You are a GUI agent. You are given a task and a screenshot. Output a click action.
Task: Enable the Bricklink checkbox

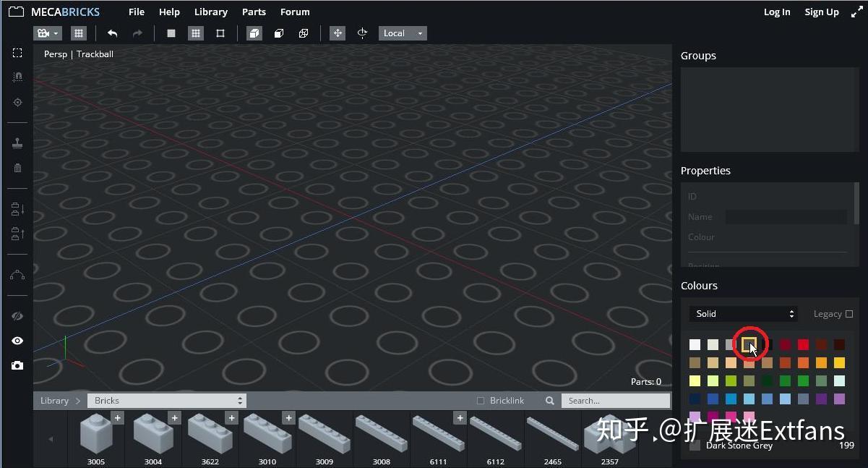[x=480, y=400]
